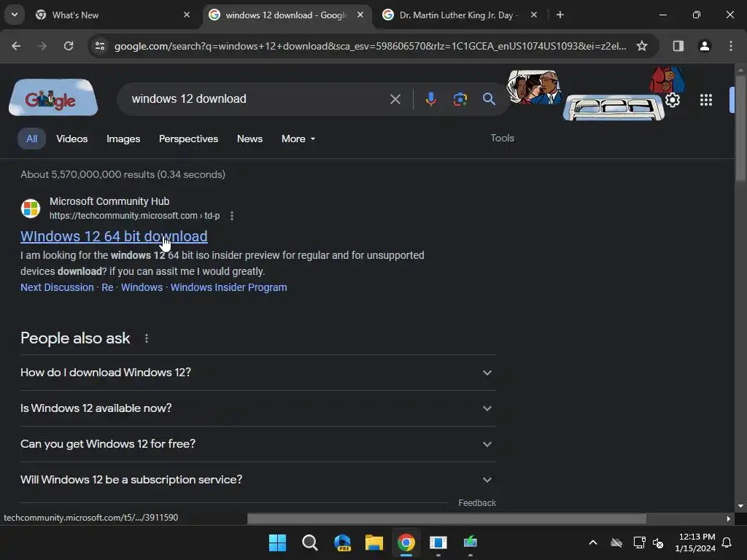Open the Chrome side panel
Viewport: 747px width, 560px height.
pos(678,46)
